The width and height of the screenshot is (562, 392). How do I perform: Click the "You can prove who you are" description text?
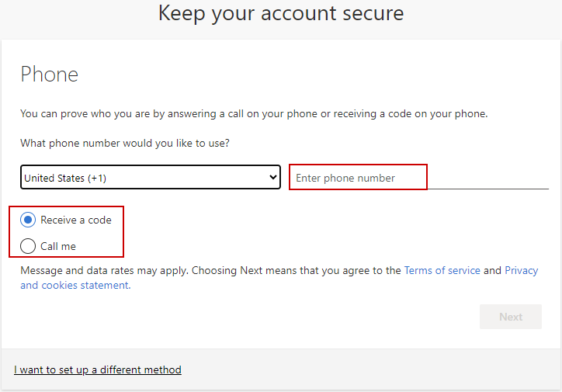(x=254, y=113)
